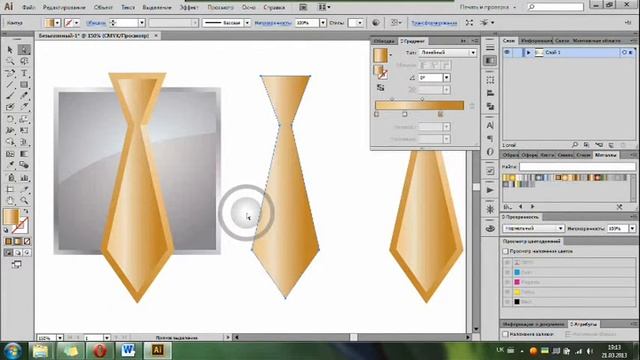Open blend mode dropdown Нормальный

click(x=533, y=228)
